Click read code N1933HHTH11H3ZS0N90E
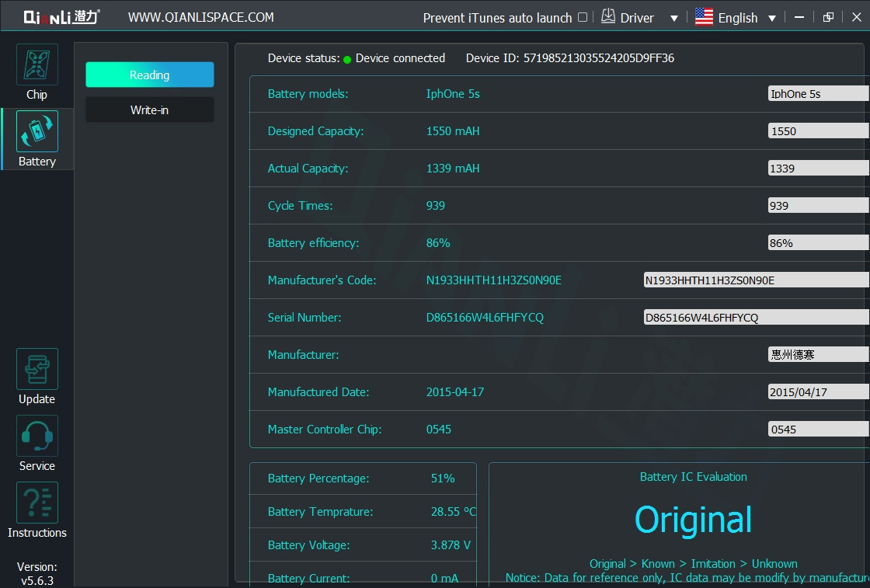The image size is (870, 588). 494,280
